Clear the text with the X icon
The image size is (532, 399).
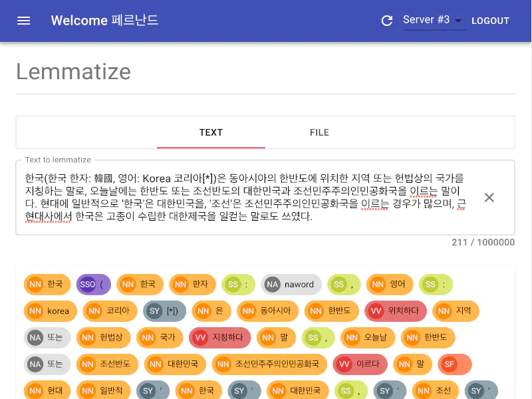tap(489, 198)
